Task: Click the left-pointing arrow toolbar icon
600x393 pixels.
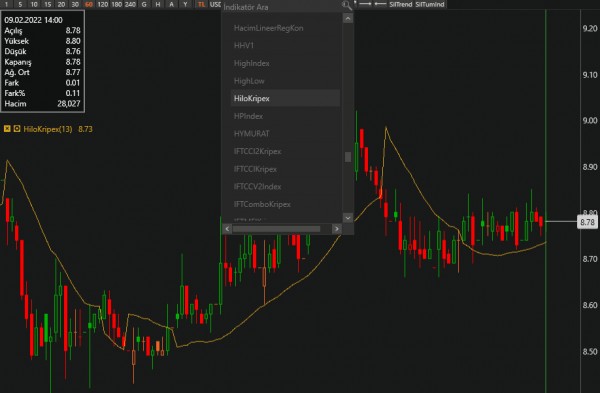Action: [x=380, y=4]
